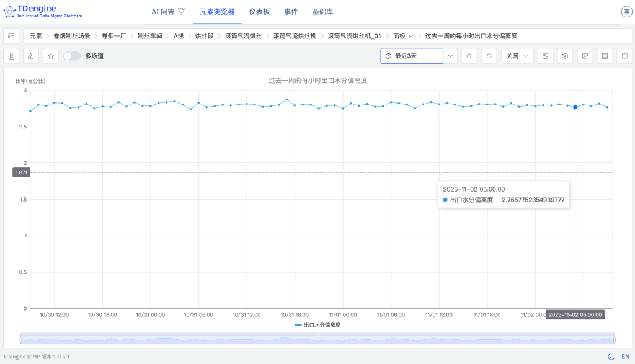Select the edit pencil icon

point(30,56)
